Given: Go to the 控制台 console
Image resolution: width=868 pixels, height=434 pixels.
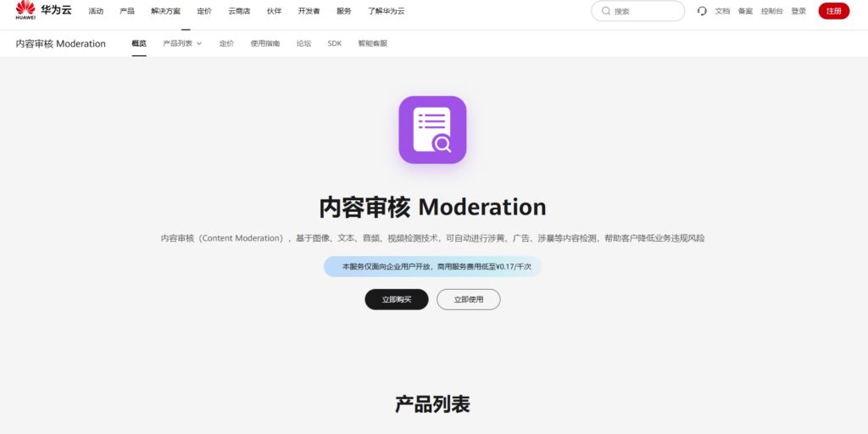Looking at the screenshot, I should 771,11.
